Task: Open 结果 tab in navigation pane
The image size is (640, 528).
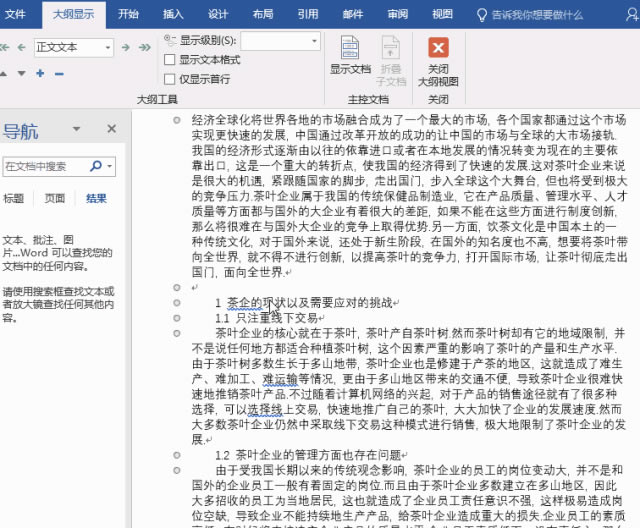Action: 96,198
